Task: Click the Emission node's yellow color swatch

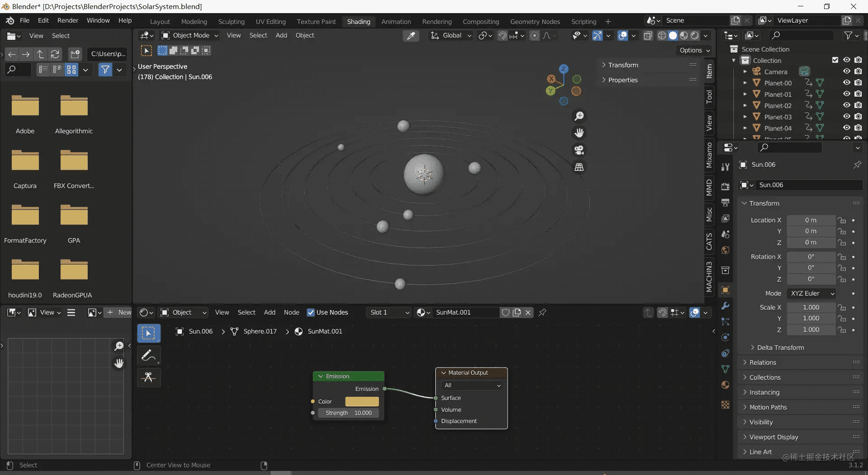Action: [x=362, y=401]
